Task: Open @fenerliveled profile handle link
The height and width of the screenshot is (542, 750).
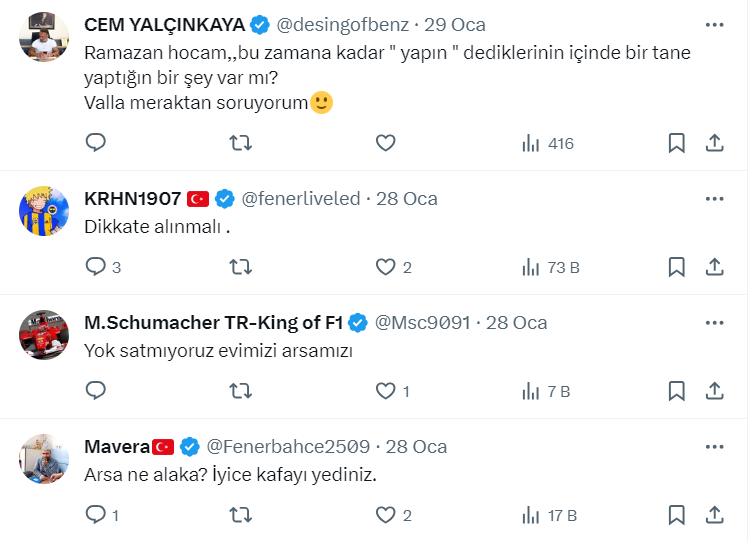Action: point(301,198)
